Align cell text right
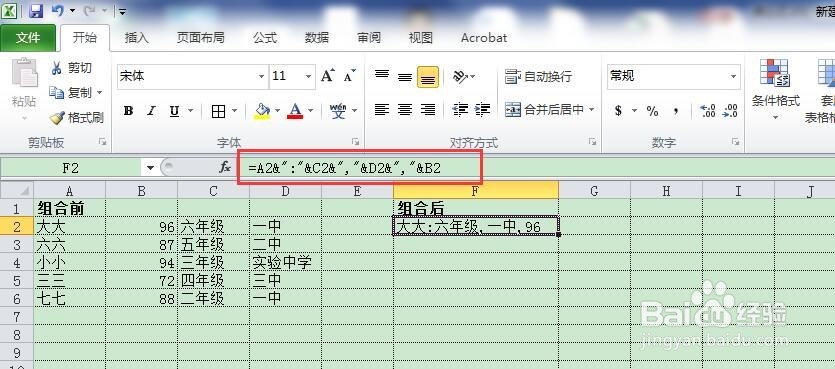 click(428, 110)
